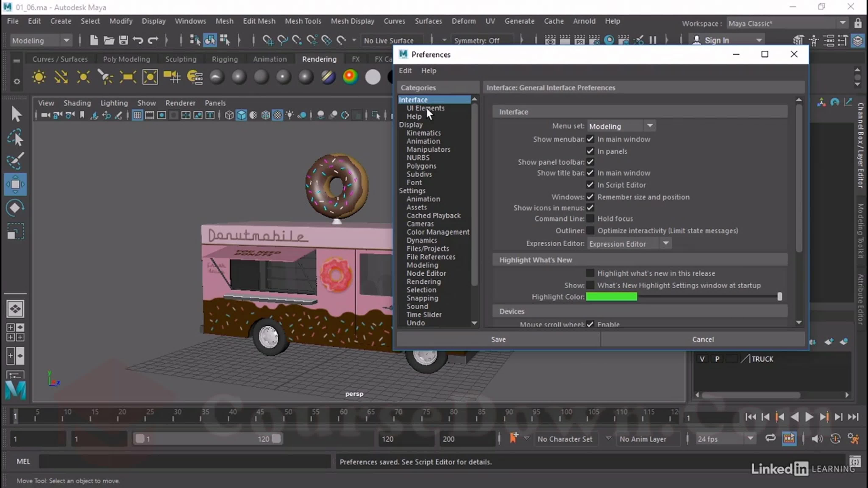
Task: Uncheck Show menubar In main window
Action: [590, 139]
